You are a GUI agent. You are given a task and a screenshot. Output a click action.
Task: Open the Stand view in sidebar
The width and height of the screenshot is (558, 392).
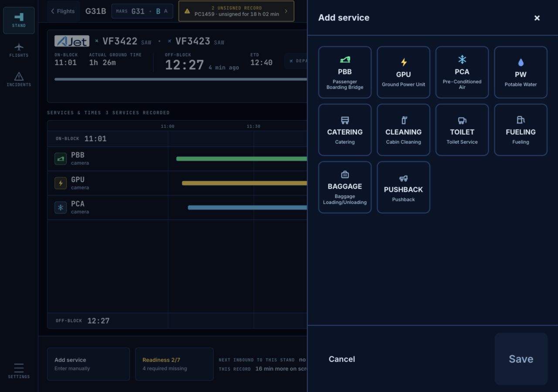point(19,20)
